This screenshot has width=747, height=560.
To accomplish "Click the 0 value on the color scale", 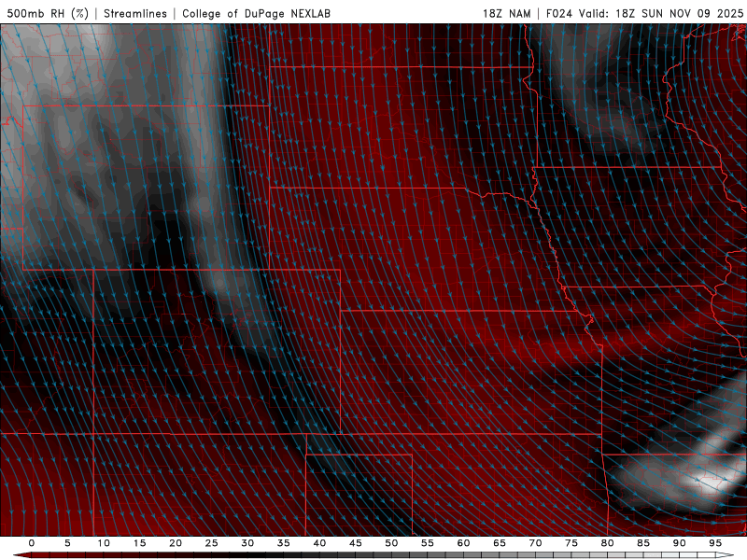I will coord(32,543).
